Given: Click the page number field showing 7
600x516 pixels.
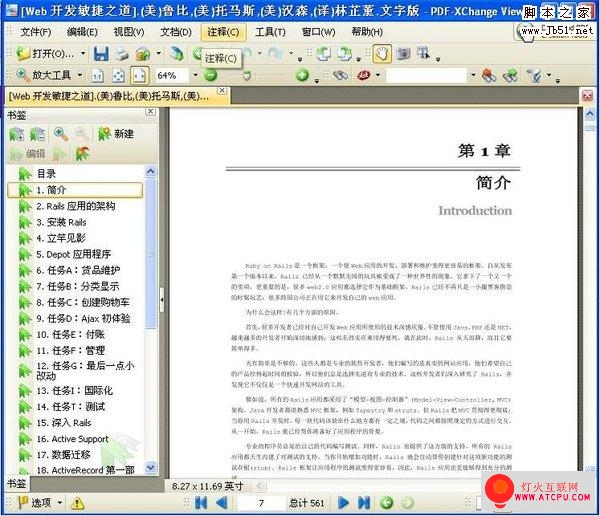Looking at the screenshot, I should [261, 503].
